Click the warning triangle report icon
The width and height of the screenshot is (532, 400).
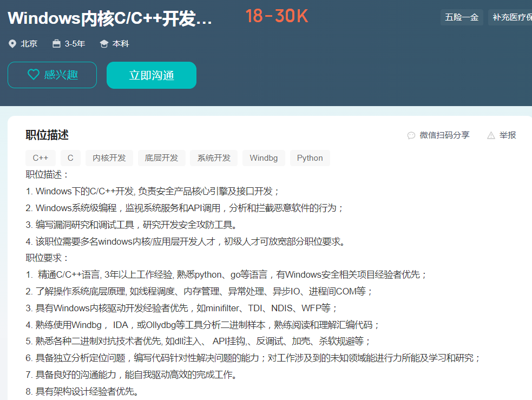491,135
